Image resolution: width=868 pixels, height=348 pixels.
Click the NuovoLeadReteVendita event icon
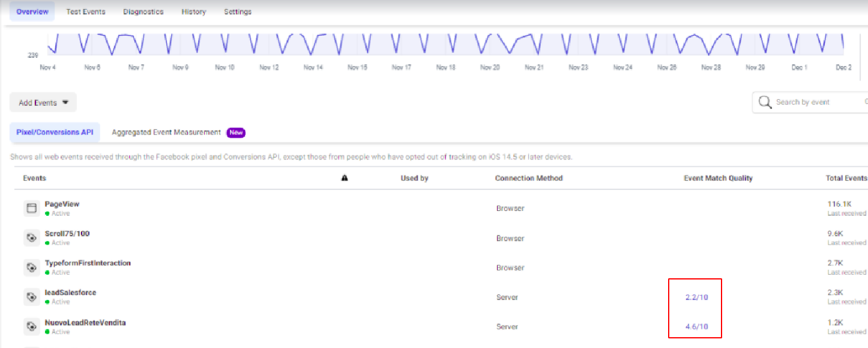[31, 327]
